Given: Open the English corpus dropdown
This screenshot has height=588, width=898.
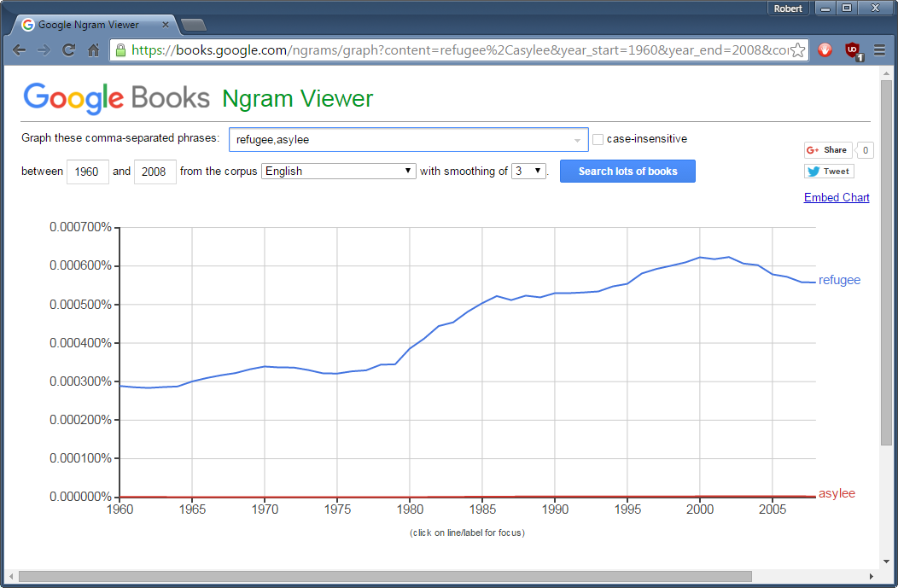Looking at the screenshot, I should click(339, 172).
